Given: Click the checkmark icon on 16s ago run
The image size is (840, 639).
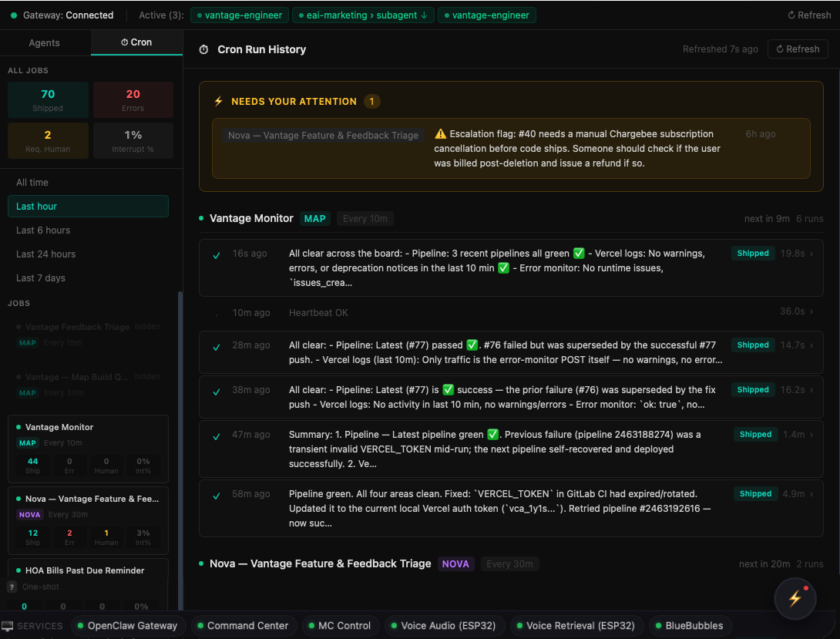Looking at the screenshot, I should point(217,255).
